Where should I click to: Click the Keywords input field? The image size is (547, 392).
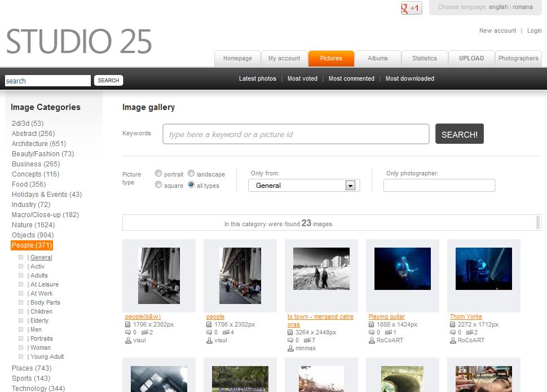296,134
